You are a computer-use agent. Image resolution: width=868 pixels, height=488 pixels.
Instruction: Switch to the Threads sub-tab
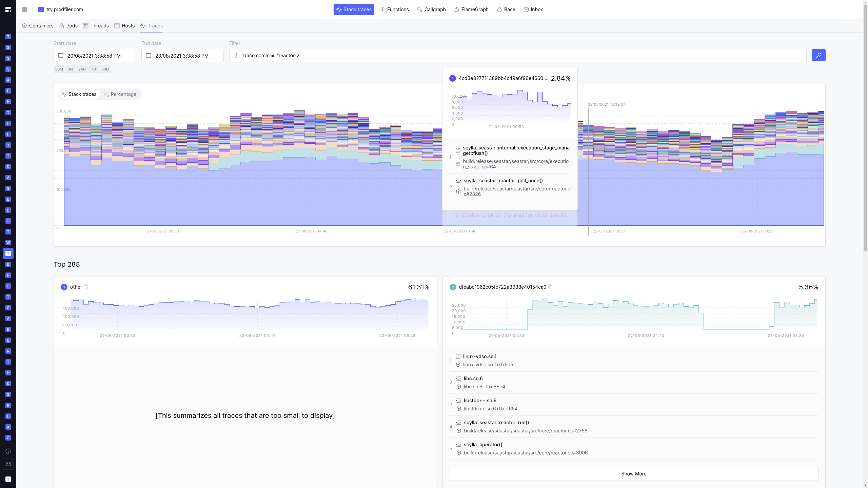pyautogui.click(x=96, y=26)
